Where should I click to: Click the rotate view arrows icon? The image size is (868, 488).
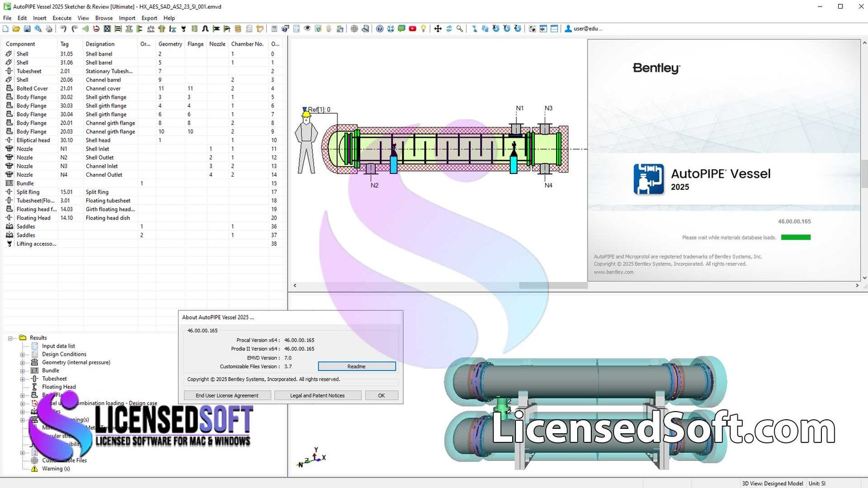click(449, 29)
